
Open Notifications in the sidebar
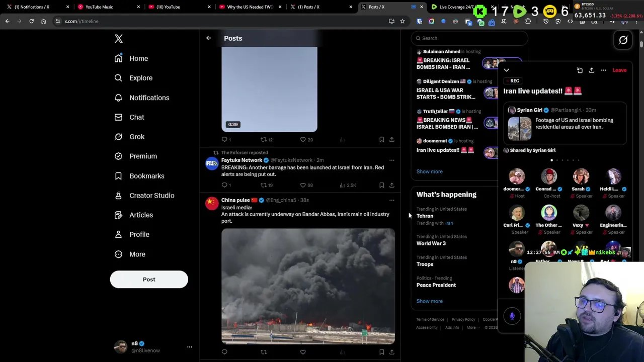[x=142, y=98]
